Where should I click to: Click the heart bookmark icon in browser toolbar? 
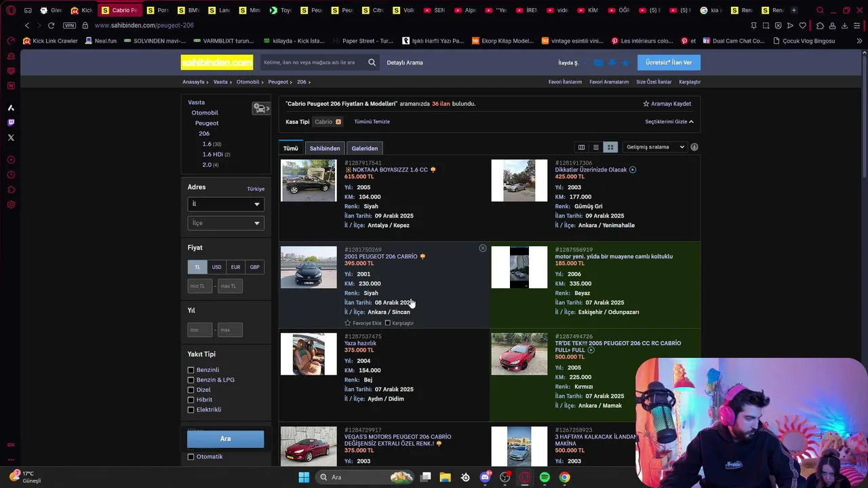coord(803,25)
